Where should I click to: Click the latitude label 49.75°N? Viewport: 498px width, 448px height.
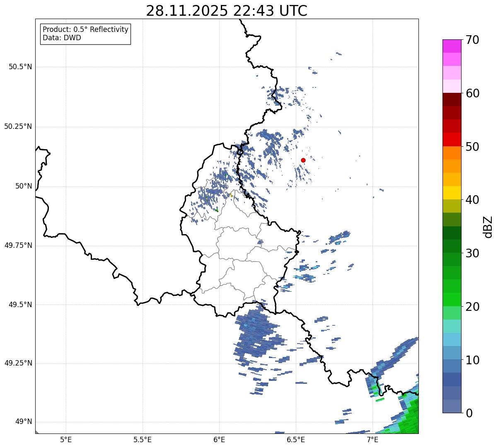coord(18,245)
